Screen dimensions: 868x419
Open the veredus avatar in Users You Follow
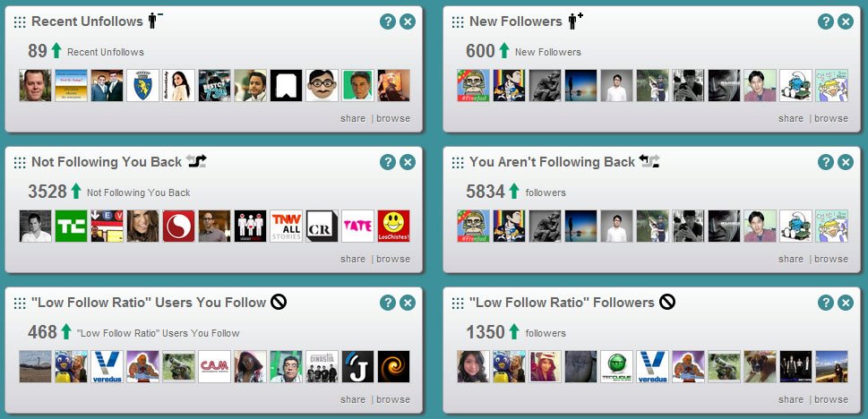coord(107,366)
